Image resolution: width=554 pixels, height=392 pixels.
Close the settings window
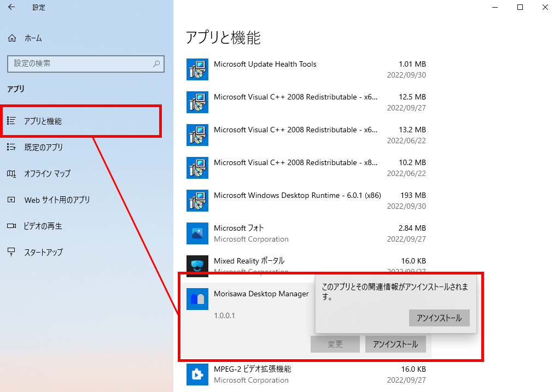[x=545, y=7]
